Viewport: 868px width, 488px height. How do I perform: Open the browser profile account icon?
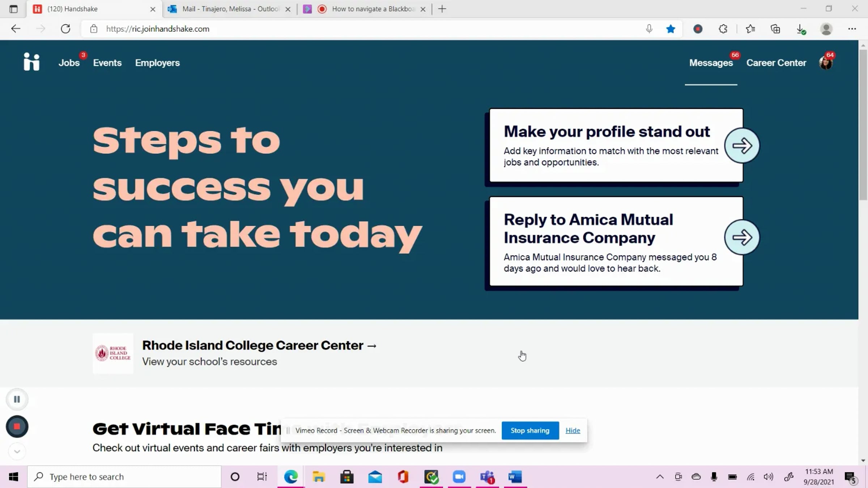[826, 29]
